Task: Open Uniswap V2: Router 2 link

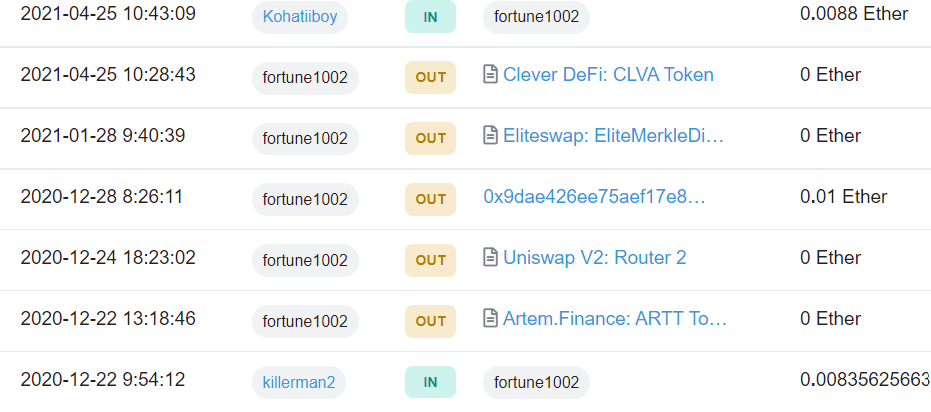Action: [x=594, y=258]
